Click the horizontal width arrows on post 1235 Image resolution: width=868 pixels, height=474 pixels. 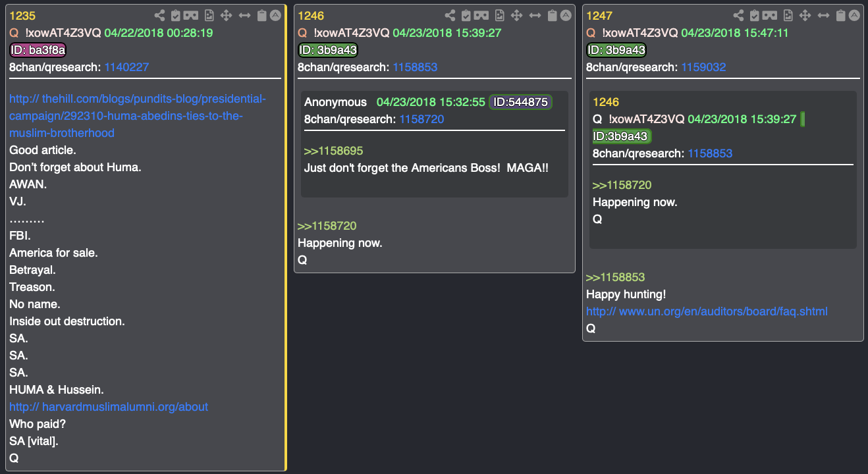pyautogui.click(x=245, y=15)
